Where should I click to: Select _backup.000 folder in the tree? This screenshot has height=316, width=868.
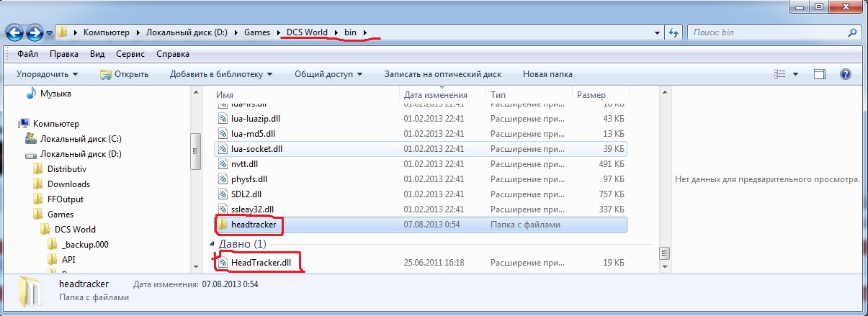85,245
